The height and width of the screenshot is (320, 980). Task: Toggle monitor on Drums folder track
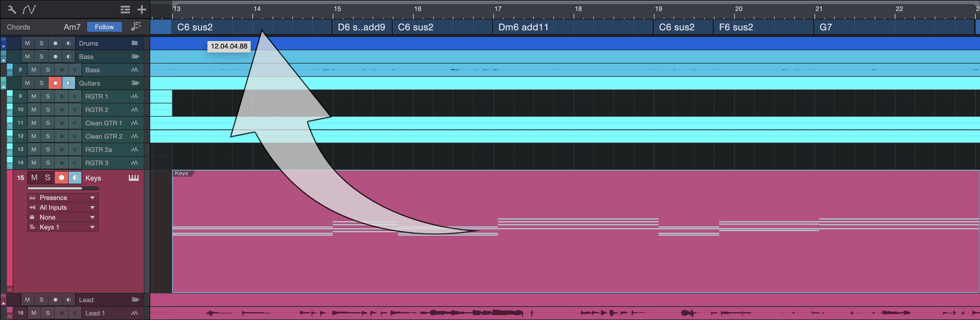[68, 43]
